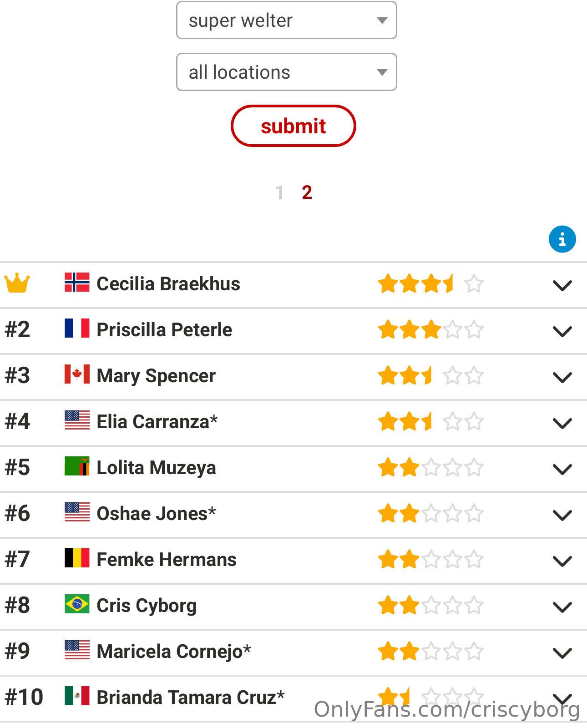Click Norway flag beside Cecilia Braekhus
This screenshot has height=728, width=587.
(77, 283)
